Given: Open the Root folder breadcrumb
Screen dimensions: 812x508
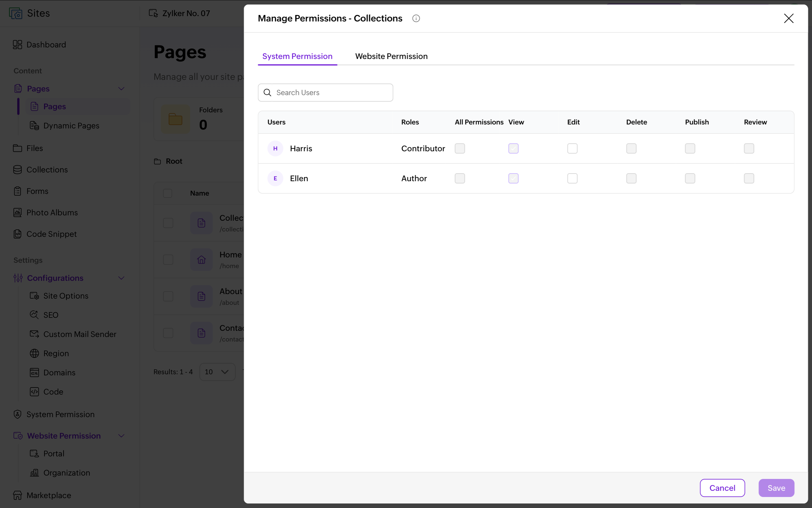Looking at the screenshot, I should pos(168,161).
